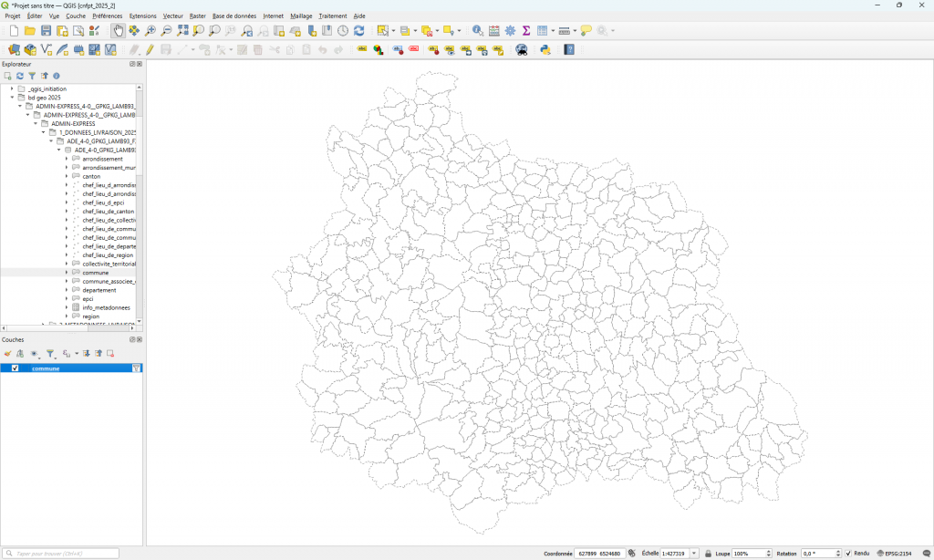Open the Identify Features tool

(477, 31)
